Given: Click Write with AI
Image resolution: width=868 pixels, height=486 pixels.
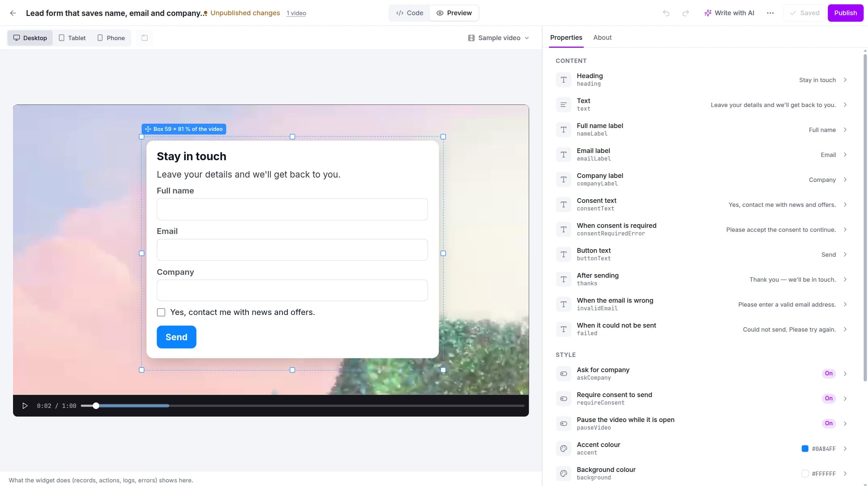Looking at the screenshot, I should (x=729, y=13).
